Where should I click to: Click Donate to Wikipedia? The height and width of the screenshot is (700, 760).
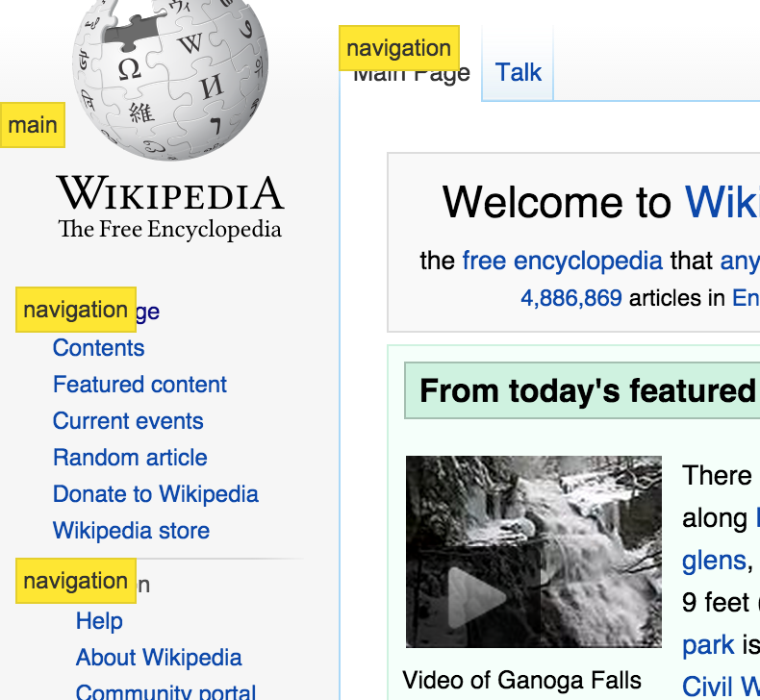tap(156, 494)
